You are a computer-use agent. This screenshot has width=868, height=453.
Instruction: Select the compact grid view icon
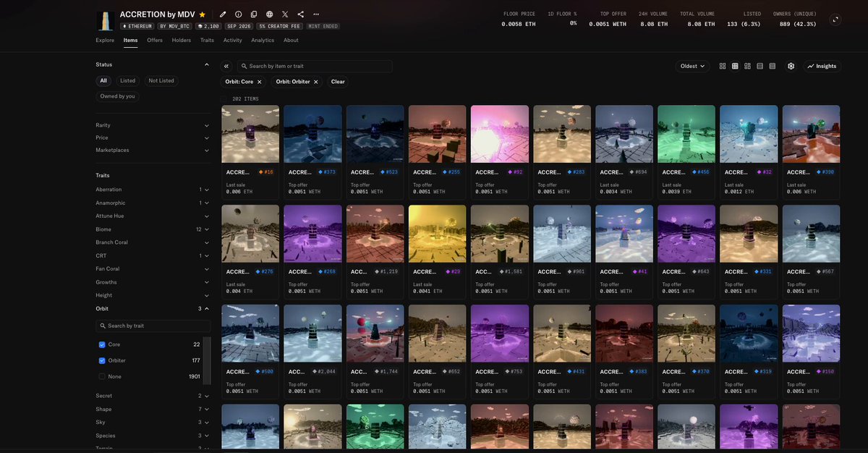[735, 66]
